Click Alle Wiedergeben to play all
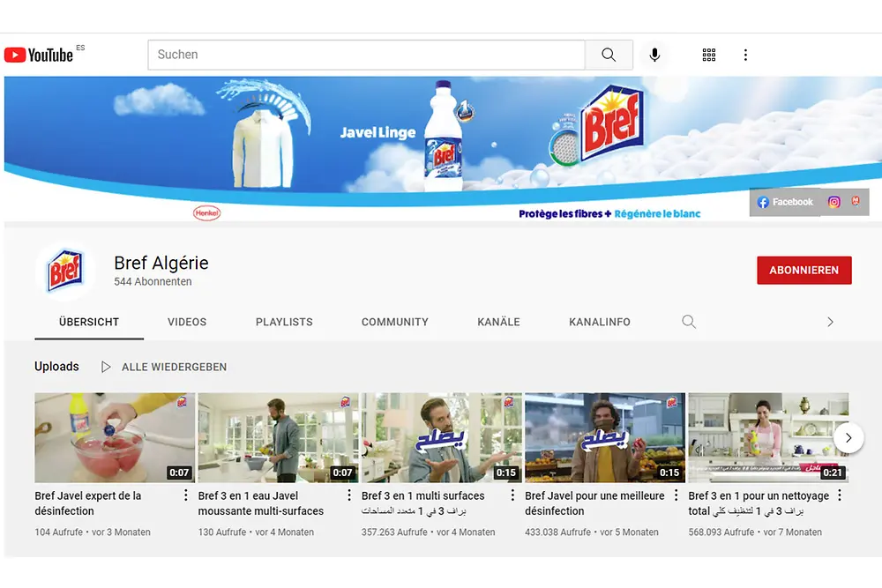This screenshot has width=882, height=588. (x=175, y=367)
